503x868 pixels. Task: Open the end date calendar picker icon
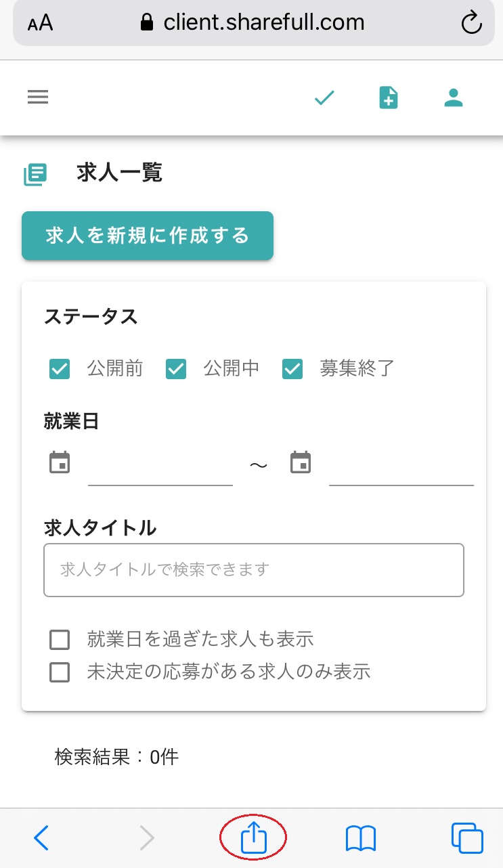(301, 463)
